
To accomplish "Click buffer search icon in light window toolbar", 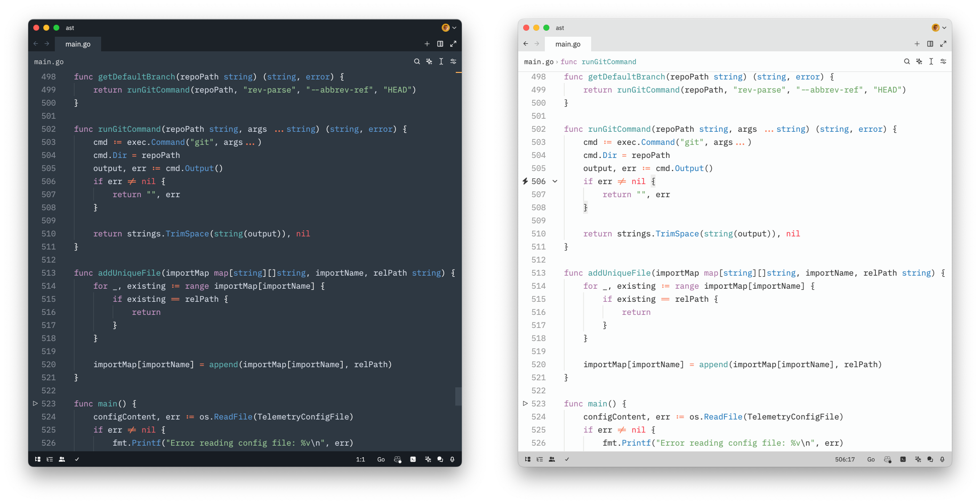I will [x=907, y=61].
